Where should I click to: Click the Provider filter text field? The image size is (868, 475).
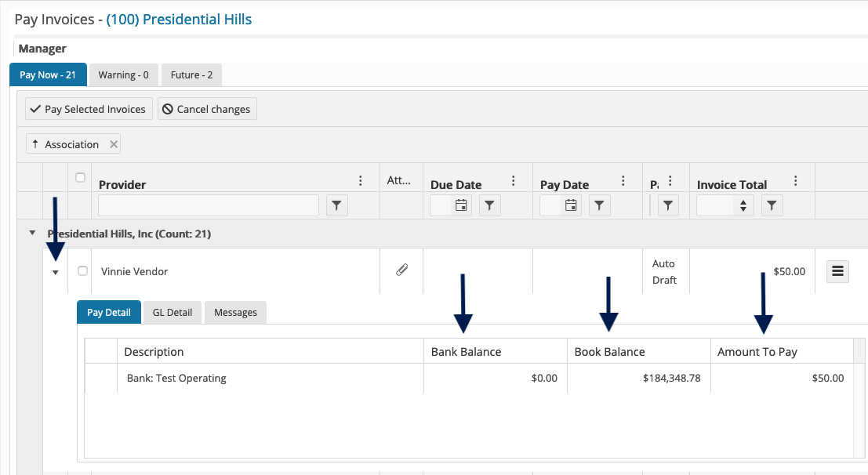pos(209,205)
